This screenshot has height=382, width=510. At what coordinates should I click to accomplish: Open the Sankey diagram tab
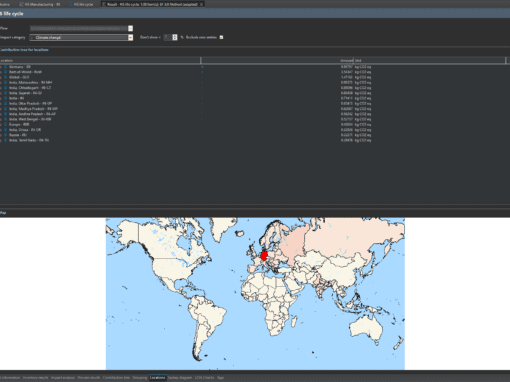[x=180, y=378]
